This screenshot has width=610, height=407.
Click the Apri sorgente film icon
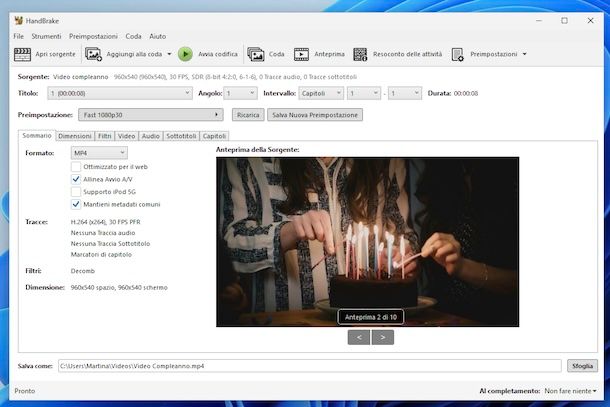pos(23,54)
